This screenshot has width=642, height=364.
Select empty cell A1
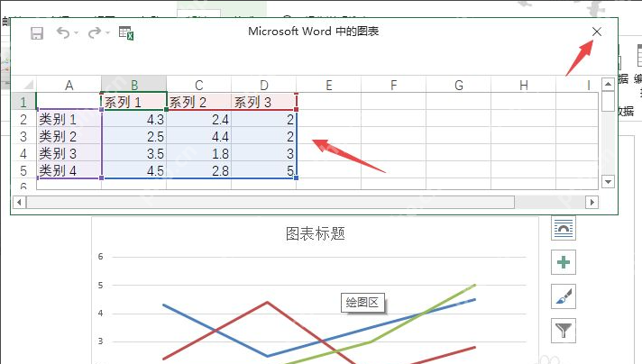coord(69,102)
